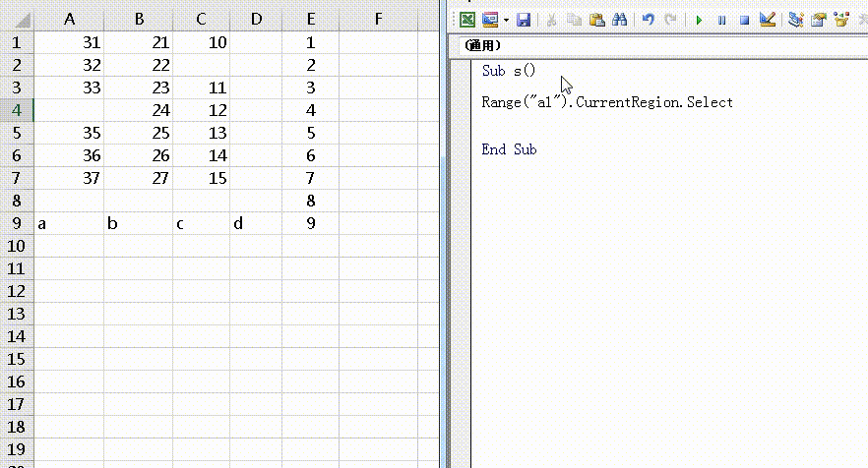Image resolution: width=868 pixels, height=468 pixels.
Task: Select column B header
Action: [x=139, y=20]
